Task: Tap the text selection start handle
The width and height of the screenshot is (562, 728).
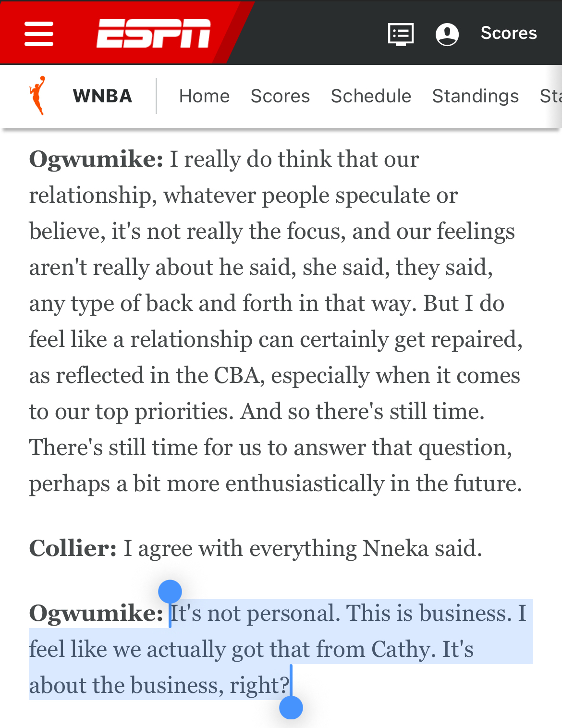Action: pyautogui.click(x=170, y=592)
